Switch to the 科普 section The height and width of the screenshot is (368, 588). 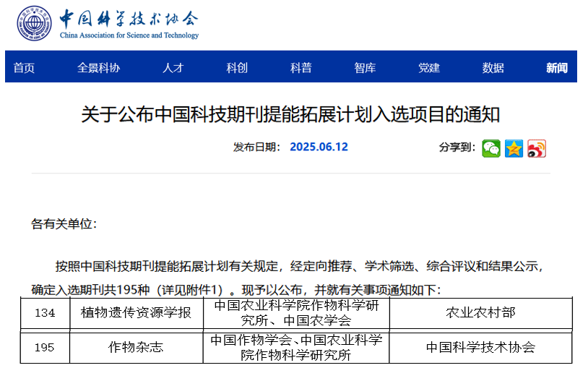click(301, 68)
